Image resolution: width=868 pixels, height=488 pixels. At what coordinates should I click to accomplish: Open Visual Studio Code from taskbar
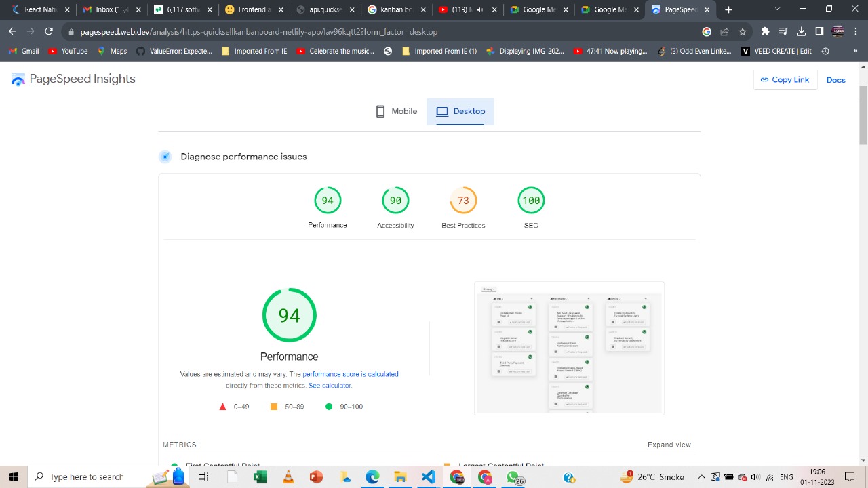coord(428,477)
